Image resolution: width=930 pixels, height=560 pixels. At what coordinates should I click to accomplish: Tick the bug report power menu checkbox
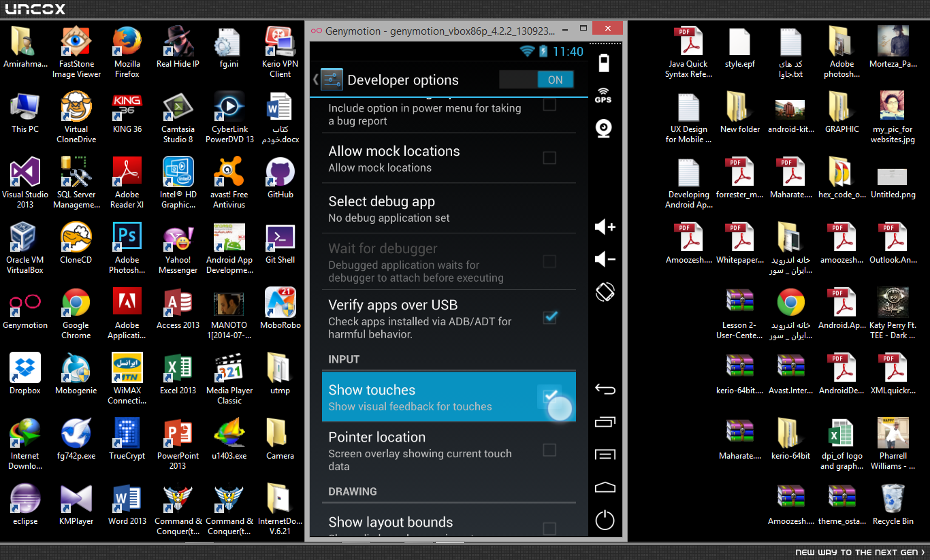[x=549, y=104]
